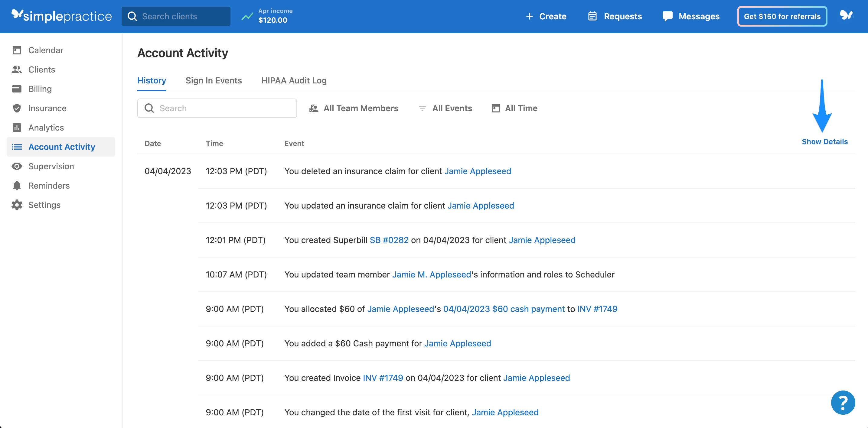Switch to the Sign In Events tab
The image size is (868, 428).
[x=214, y=80]
